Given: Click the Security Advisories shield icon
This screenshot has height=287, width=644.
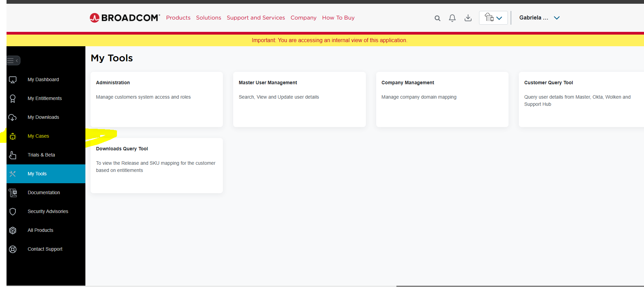Looking at the screenshot, I should (x=13, y=212).
